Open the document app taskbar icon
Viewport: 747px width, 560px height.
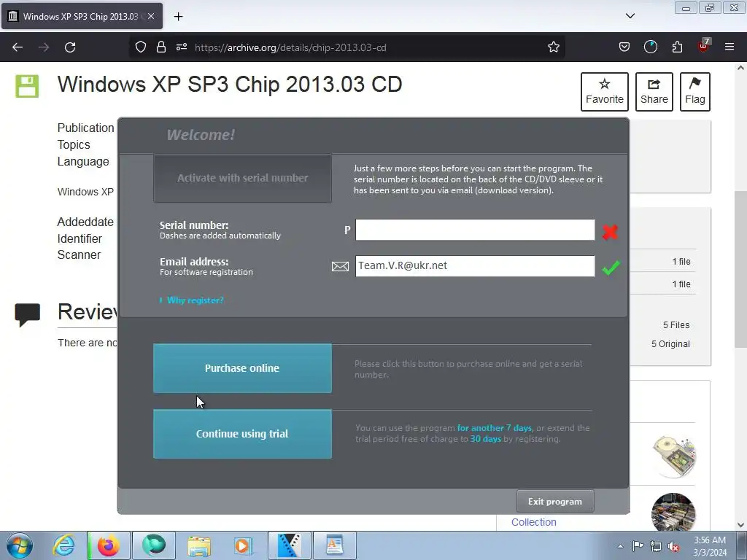coord(334,545)
